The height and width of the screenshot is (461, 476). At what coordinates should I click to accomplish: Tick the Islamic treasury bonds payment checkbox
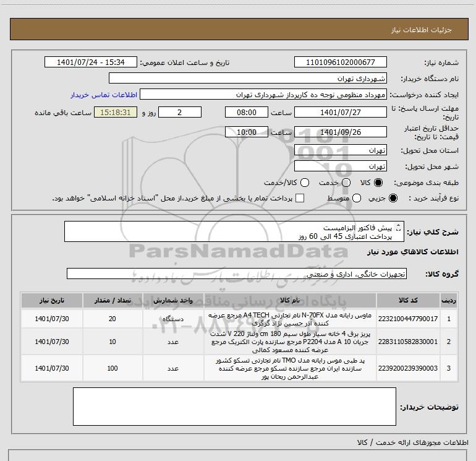point(300,198)
